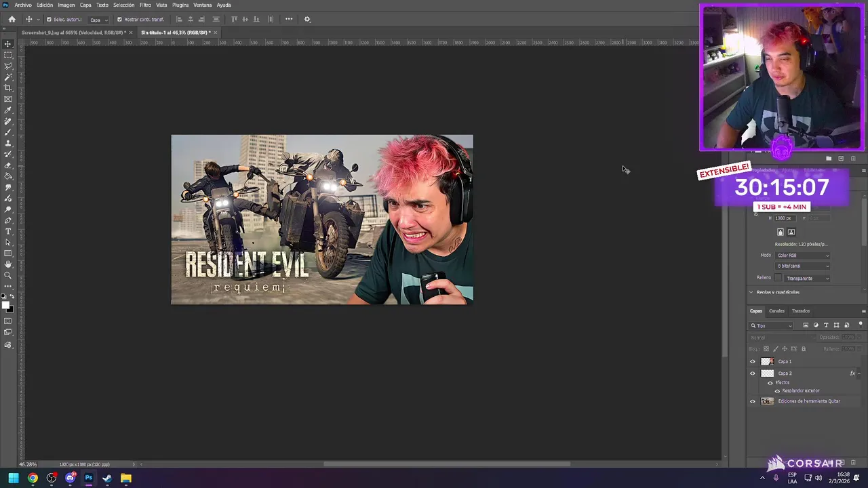Hide the Capa 1 layer
Screen dimensions: 868x488
(752, 361)
